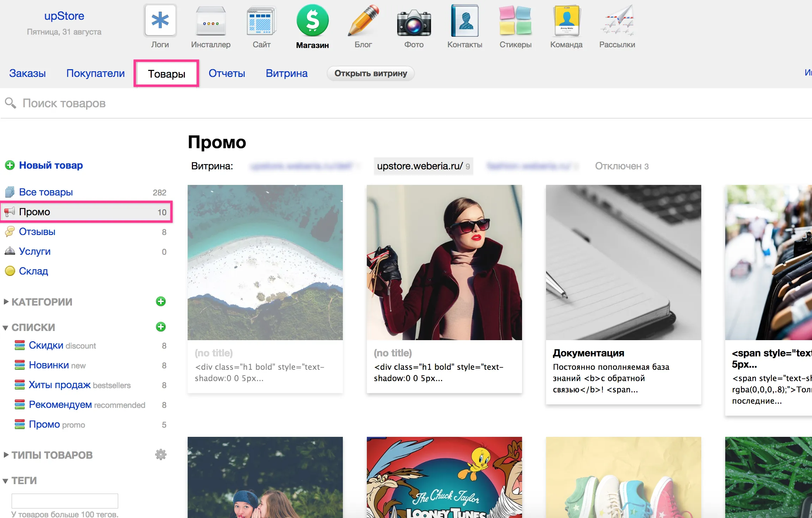Viewport: 812px width, 518px height.
Task: Filter by Отключен products
Action: click(x=622, y=166)
